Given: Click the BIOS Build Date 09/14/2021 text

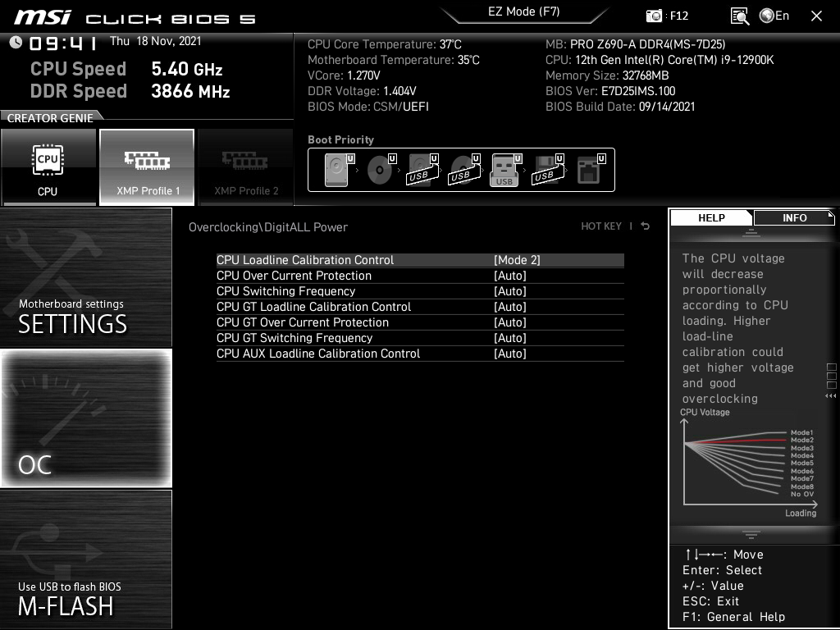Looking at the screenshot, I should [x=620, y=107].
